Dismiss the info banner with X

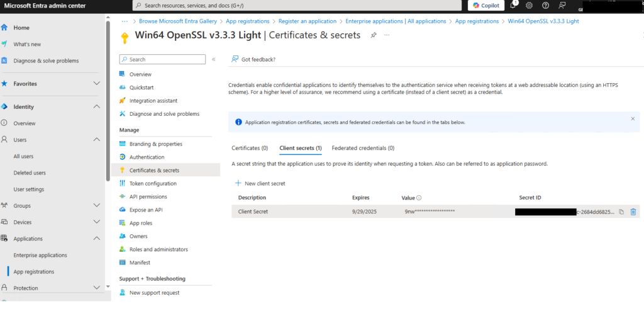(633, 119)
